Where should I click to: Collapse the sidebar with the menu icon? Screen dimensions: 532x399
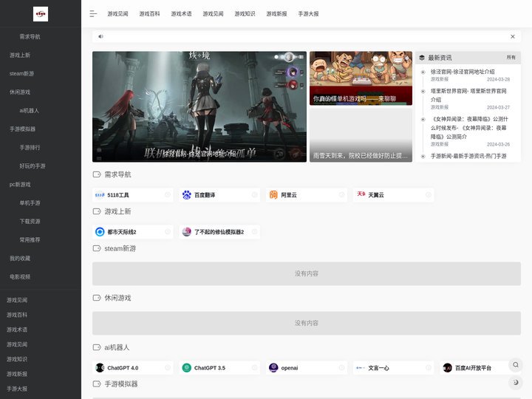(93, 13)
